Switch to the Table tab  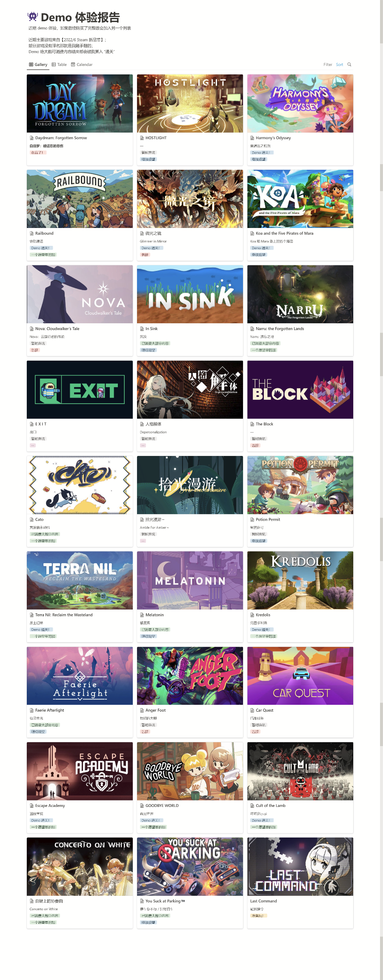pyautogui.click(x=59, y=65)
